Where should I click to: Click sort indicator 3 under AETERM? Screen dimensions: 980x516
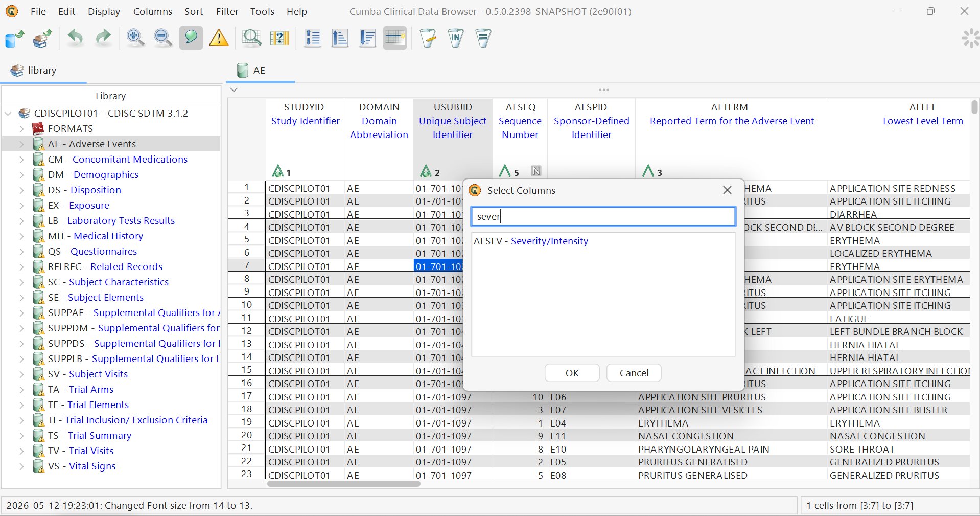tap(652, 171)
